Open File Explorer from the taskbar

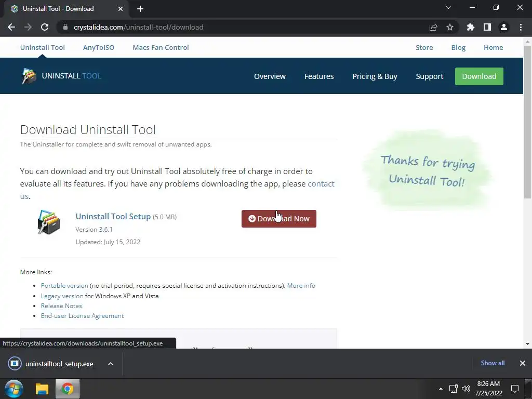[42, 389]
